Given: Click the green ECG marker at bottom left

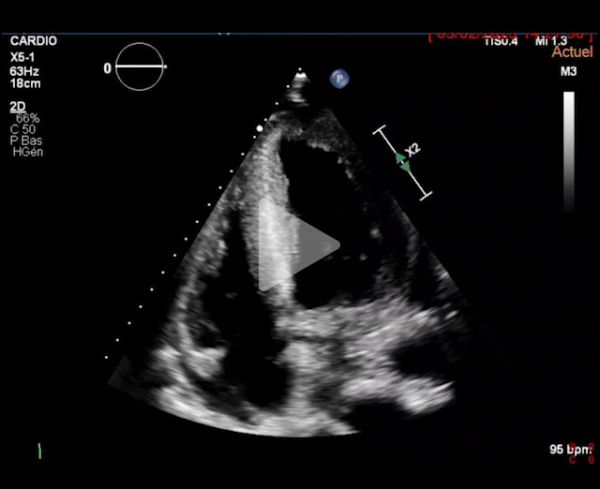Looking at the screenshot, I should 39,451.
